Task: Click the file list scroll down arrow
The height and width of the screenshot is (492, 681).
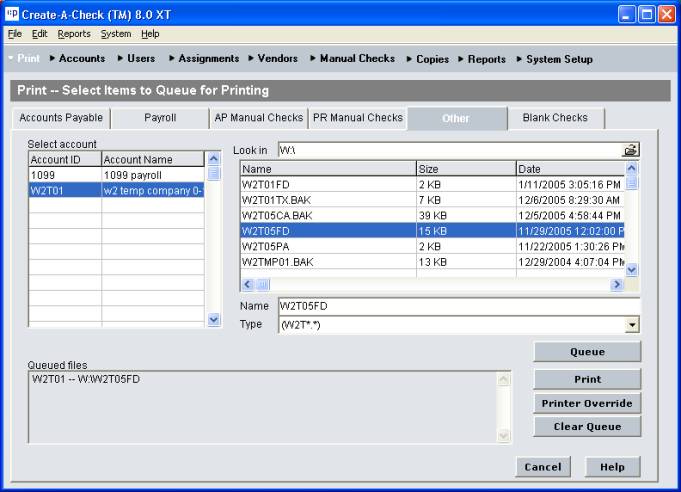Action: click(x=632, y=270)
